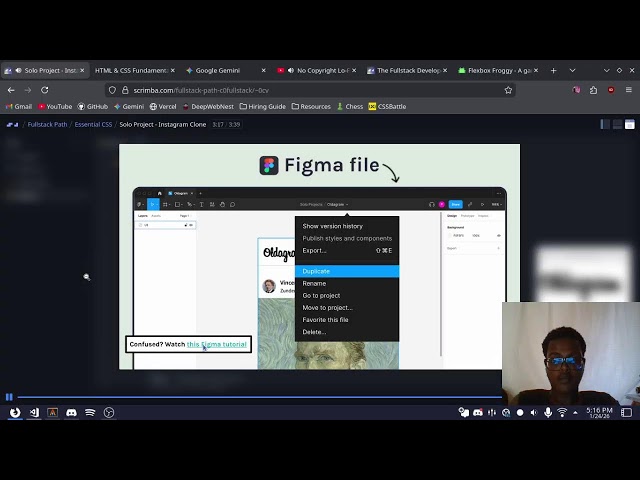Open the YouTube bookmark
The height and width of the screenshot is (480, 640).
click(55, 107)
